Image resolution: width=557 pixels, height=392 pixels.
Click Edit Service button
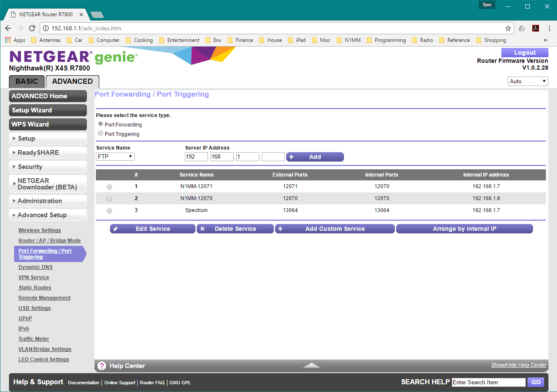153,229
